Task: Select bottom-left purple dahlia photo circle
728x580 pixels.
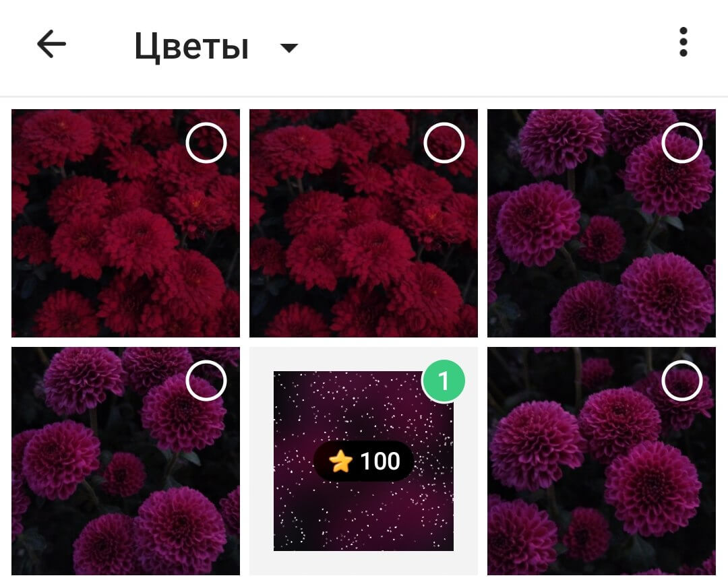Action: click(206, 381)
